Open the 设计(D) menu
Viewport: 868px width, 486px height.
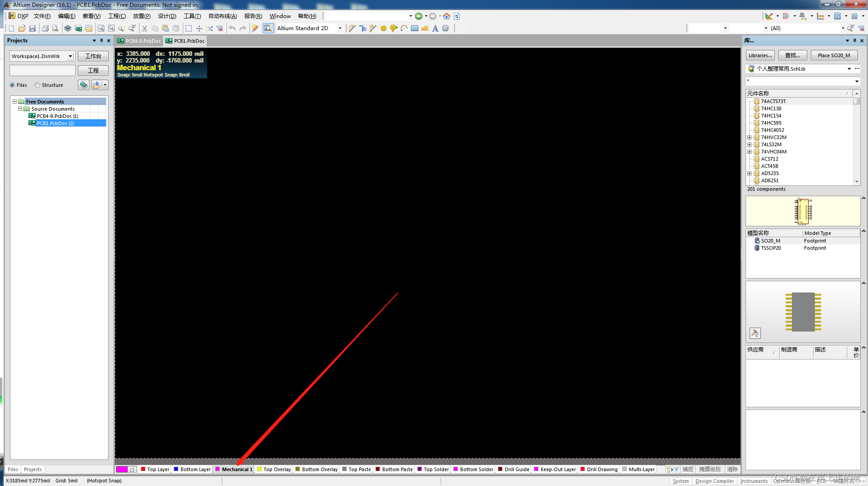[x=167, y=16]
